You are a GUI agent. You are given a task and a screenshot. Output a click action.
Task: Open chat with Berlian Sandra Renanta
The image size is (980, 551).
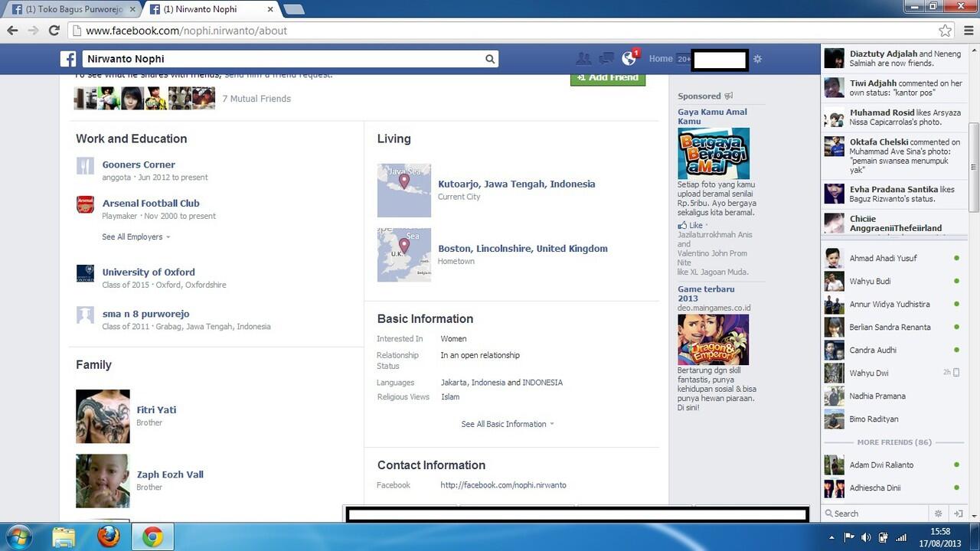tap(892, 327)
